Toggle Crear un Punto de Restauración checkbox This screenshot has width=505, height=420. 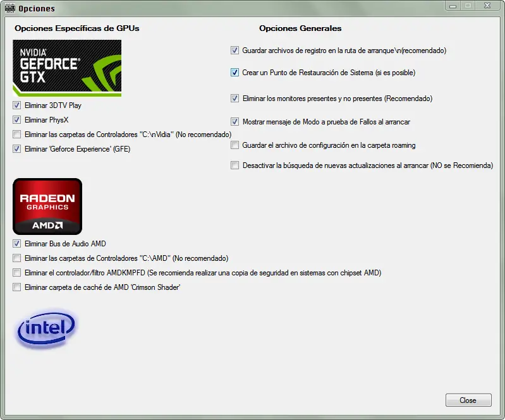[x=234, y=73]
